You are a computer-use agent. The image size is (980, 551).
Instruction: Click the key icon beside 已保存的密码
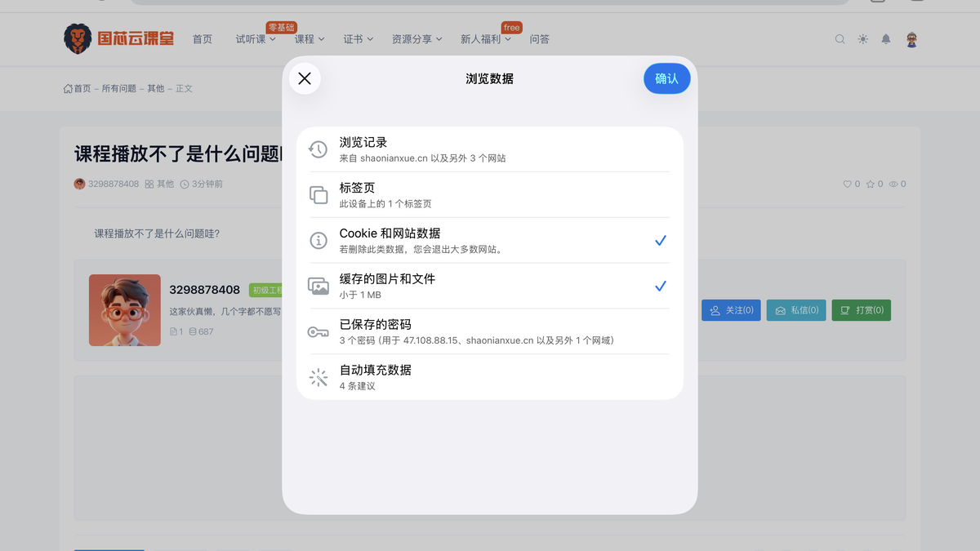coord(318,331)
